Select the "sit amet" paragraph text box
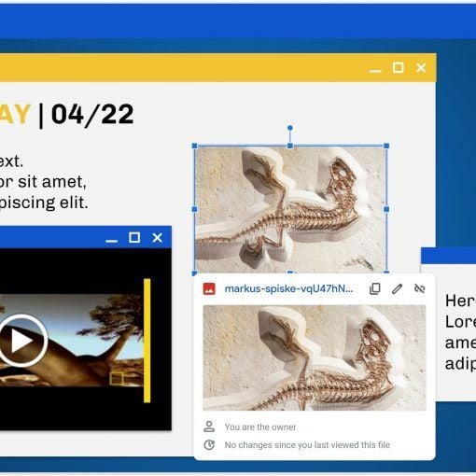Viewport: 476px width, 476px height. 44,182
